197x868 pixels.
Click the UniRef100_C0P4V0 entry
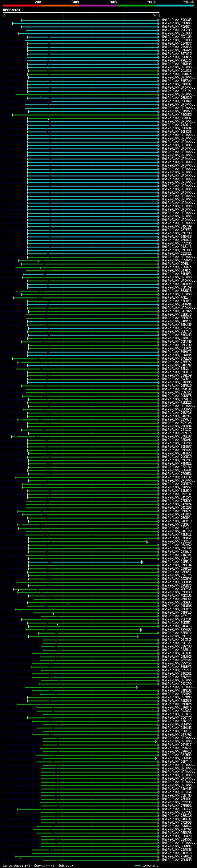tap(177, 50)
